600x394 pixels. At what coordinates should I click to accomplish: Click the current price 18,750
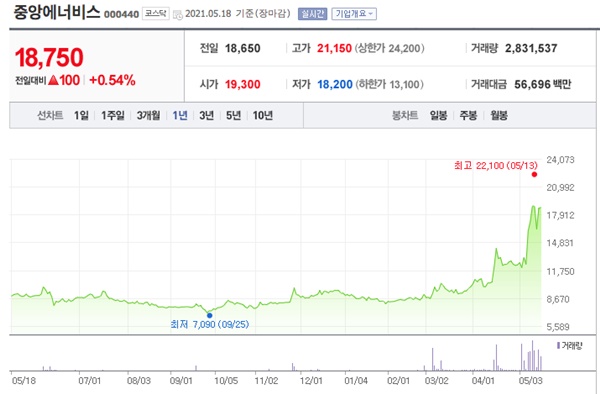pos(49,57)
